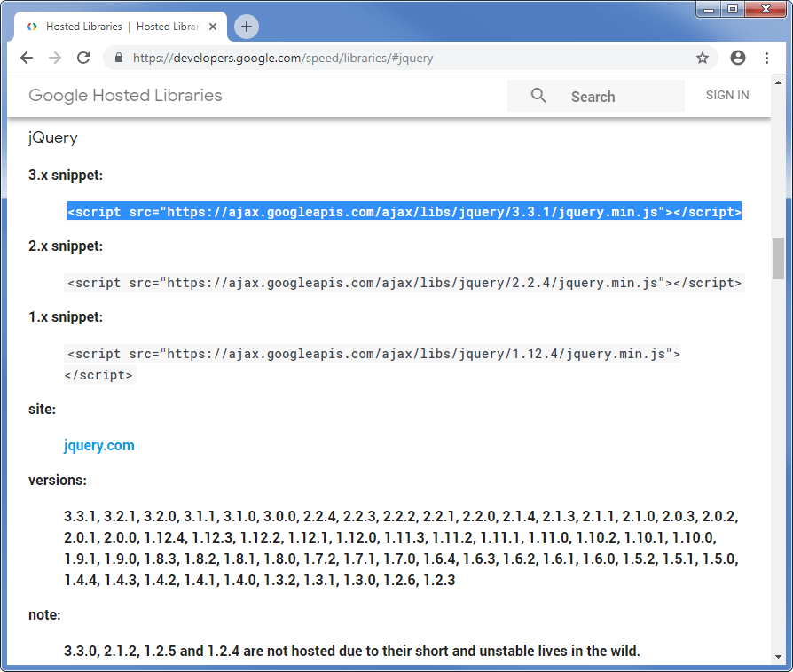The image size is (793, 672).
Task: Close the Chrome window
Action: tap(766, 9)
